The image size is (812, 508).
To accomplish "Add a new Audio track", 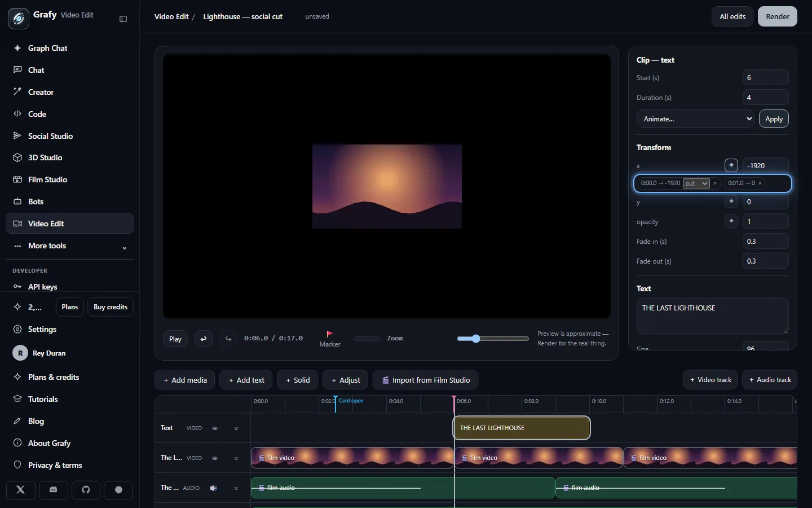I will (770, 380).
